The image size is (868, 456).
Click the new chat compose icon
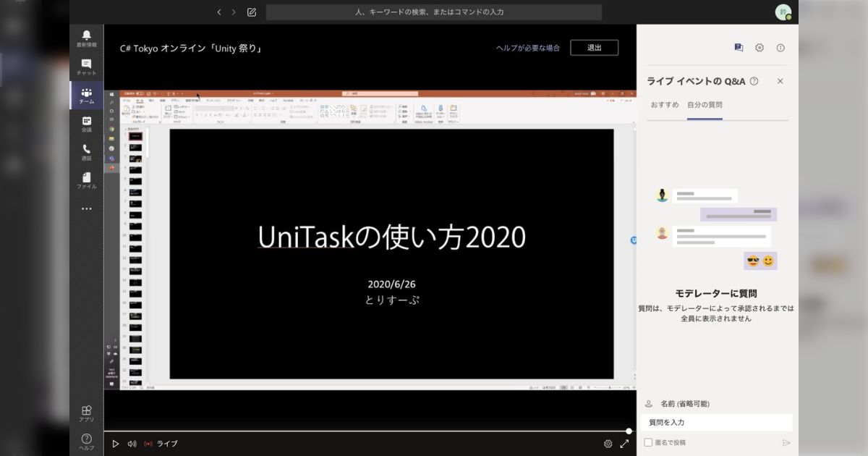click(251, 12)
